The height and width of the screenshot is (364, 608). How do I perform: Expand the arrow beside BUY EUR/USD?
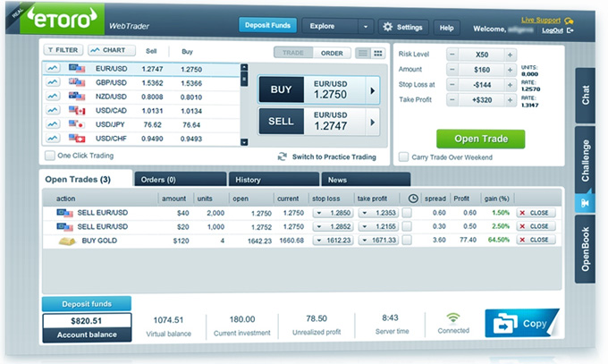[x=372, y=90]
